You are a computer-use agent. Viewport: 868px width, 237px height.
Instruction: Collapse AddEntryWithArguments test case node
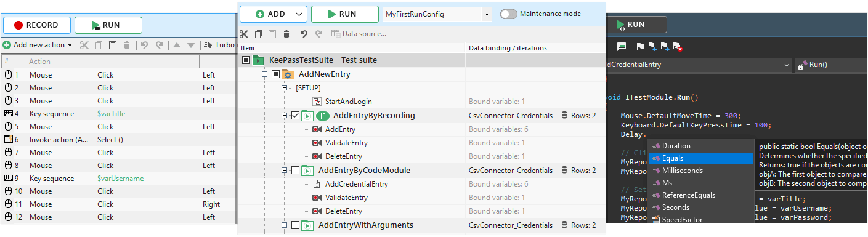coord(285,225)
